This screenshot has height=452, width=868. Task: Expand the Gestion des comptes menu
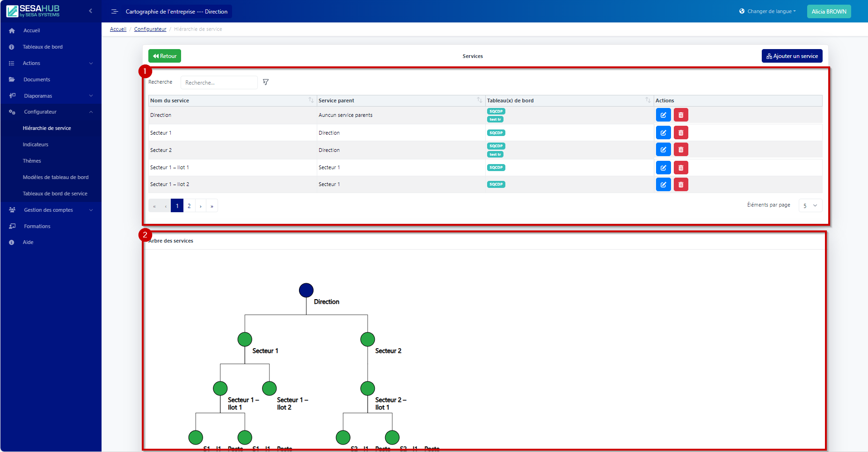51,210
